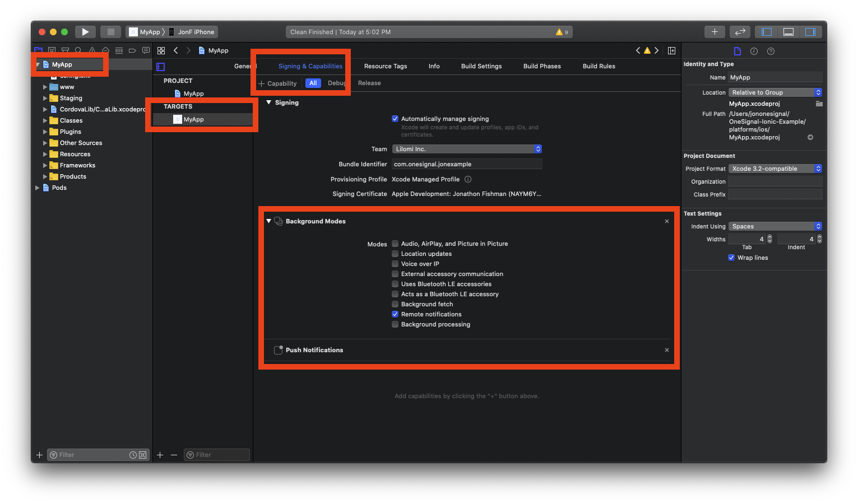This screenshot has height=504, width=858.
Task: Add a new target with plus button
Action: [160, 455]
